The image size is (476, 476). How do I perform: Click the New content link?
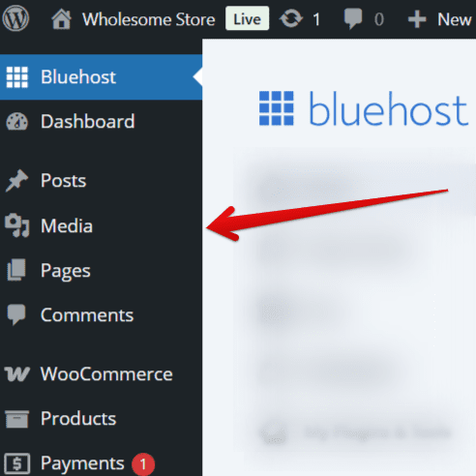[x=455, y=19]
